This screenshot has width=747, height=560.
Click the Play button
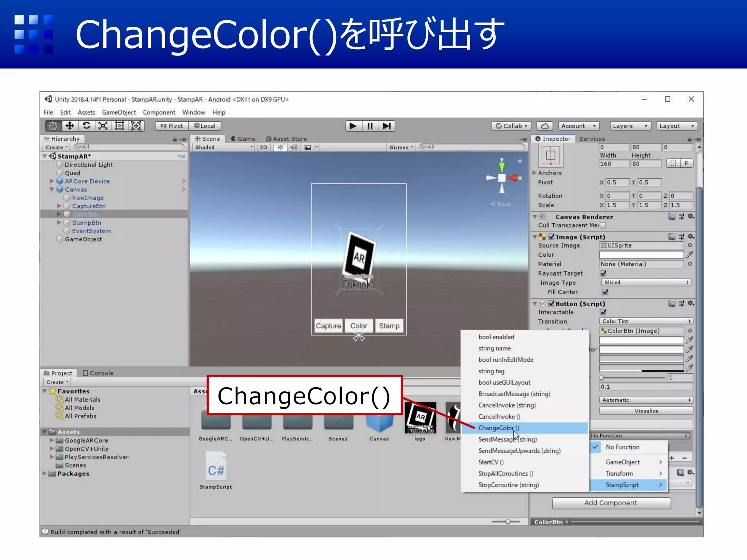point(353,126)
